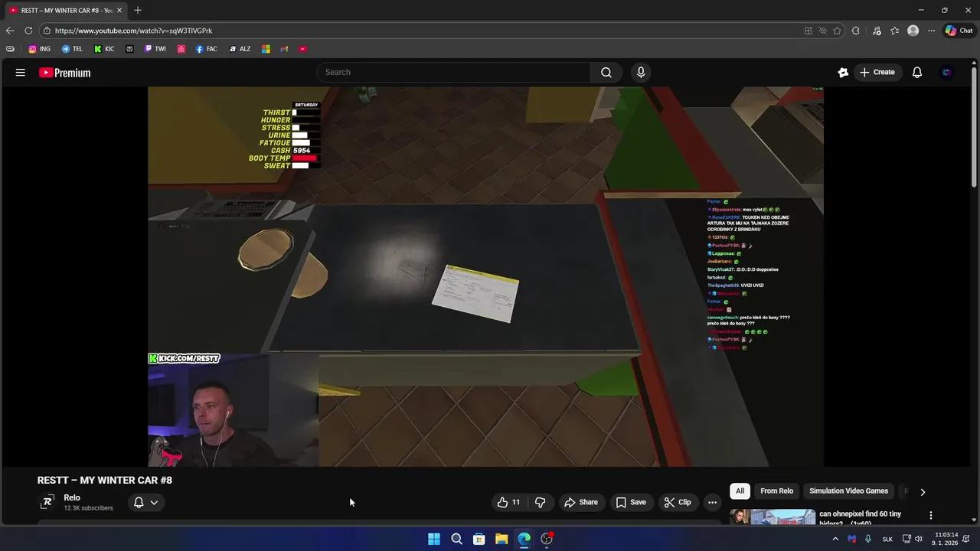Viewport: 980px width, 551px height.
Task: Open the Airbnb bookmark icon
Action: point(181,49)
